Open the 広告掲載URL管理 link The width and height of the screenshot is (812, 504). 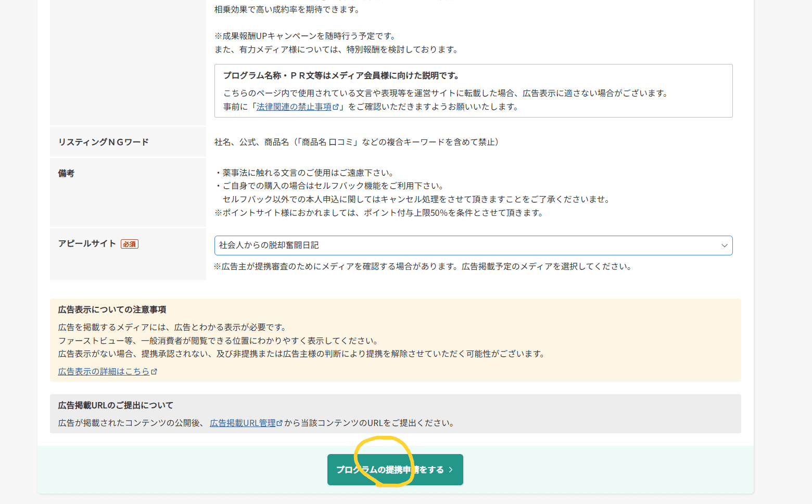point(243,423)
